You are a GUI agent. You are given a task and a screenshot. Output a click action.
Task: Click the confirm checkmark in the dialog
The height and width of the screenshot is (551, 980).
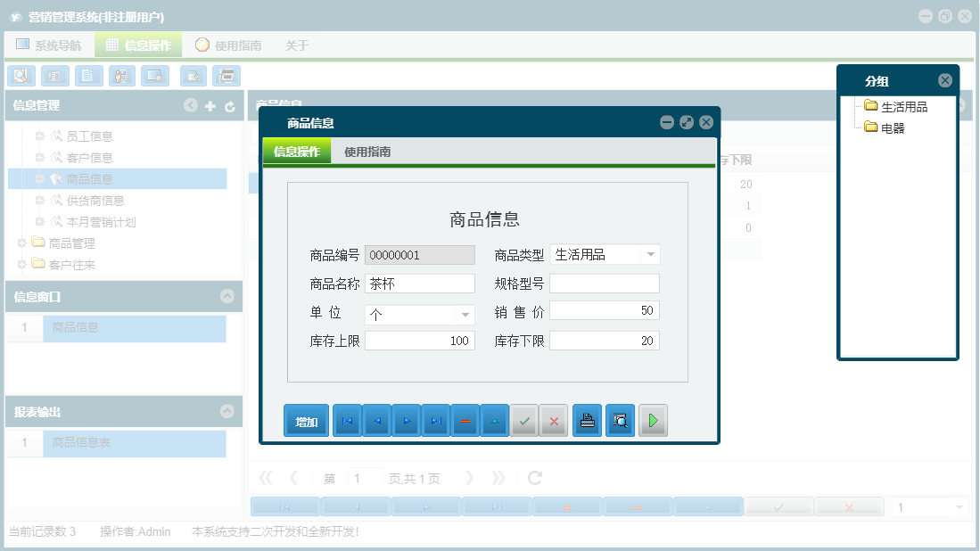(x=524, y=420)
